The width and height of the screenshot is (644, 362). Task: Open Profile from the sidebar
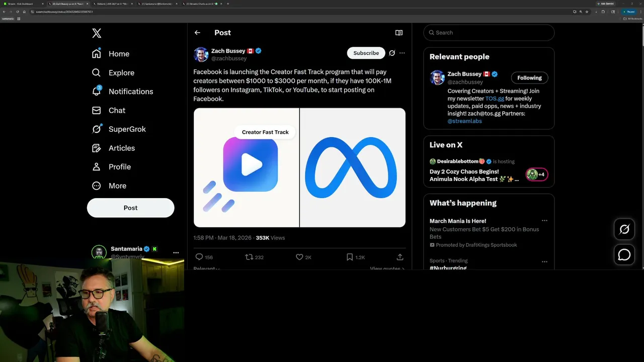click(112, 167)
